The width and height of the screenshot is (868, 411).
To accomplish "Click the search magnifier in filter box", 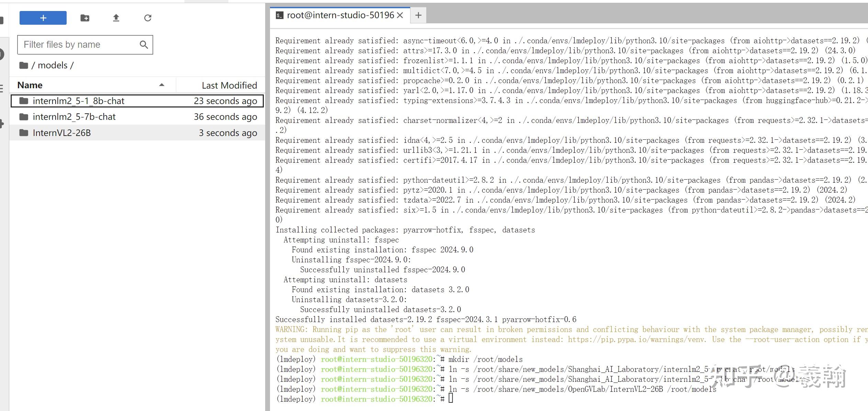I will [x=144, y=45].
